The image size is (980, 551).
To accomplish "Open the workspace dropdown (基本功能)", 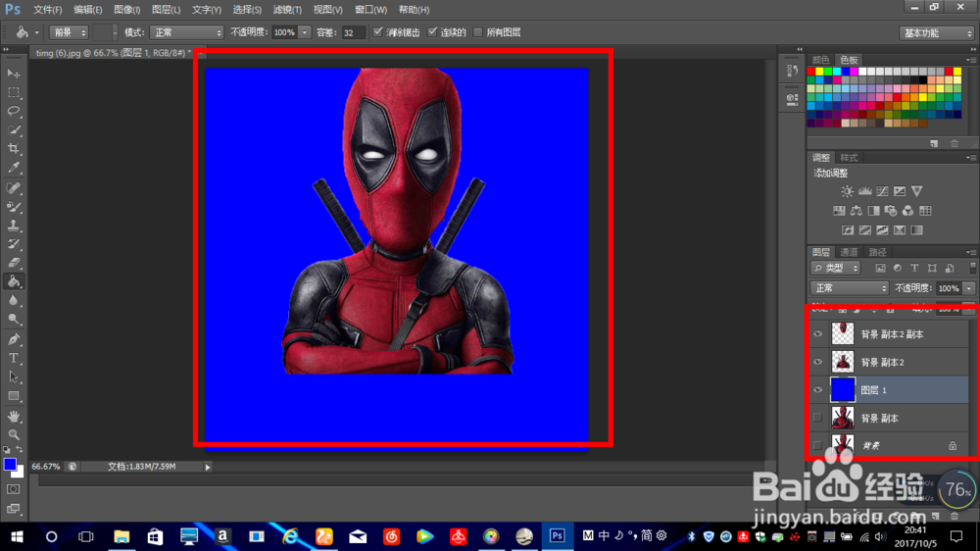I will coord(936,33).
